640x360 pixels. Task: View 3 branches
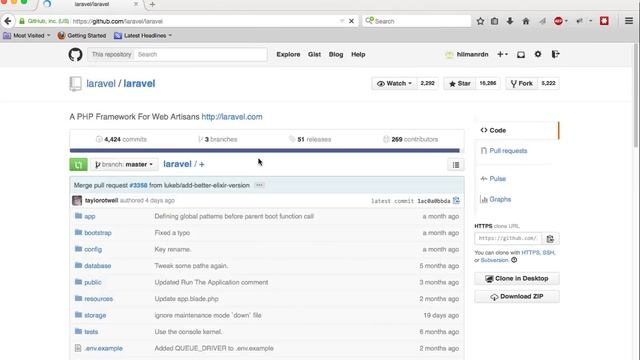tap(218, 139)
